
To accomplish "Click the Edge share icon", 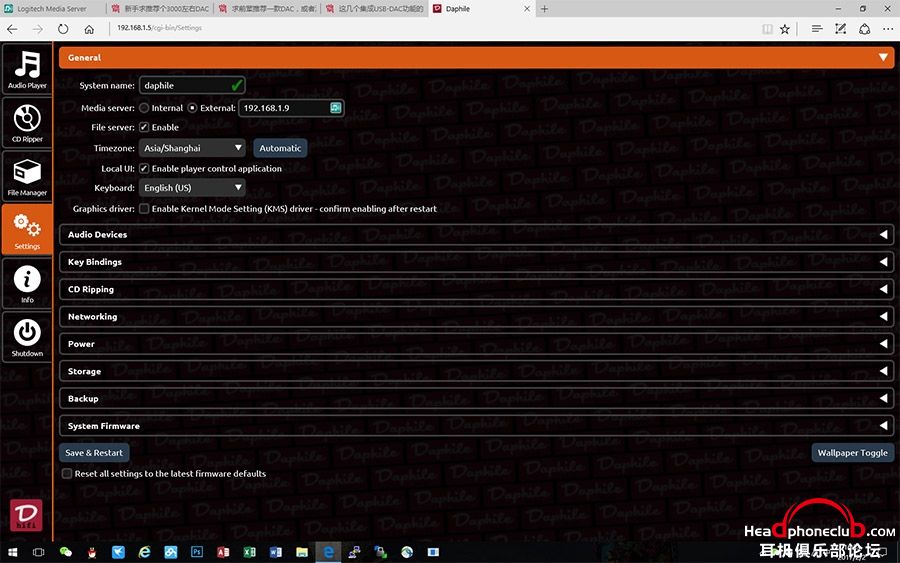I will [x=864, y=29].
